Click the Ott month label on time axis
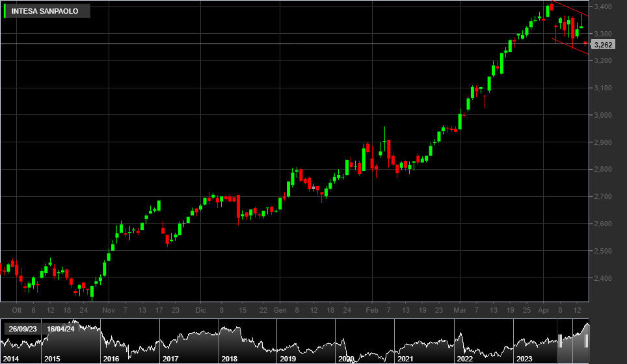This screenshot has height=364, width=627. coord(16,310)
